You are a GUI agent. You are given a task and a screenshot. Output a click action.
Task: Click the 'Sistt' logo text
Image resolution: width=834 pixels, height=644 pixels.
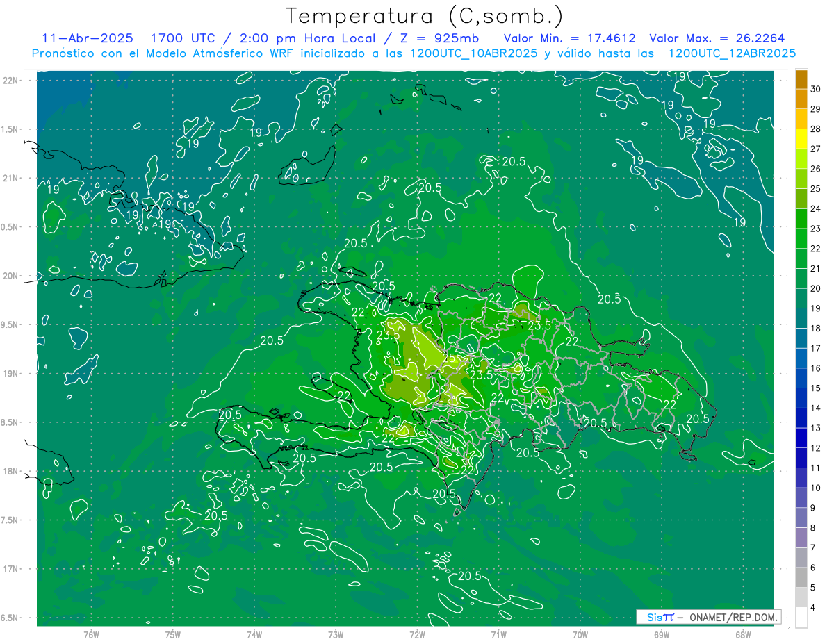coord(660,617)
